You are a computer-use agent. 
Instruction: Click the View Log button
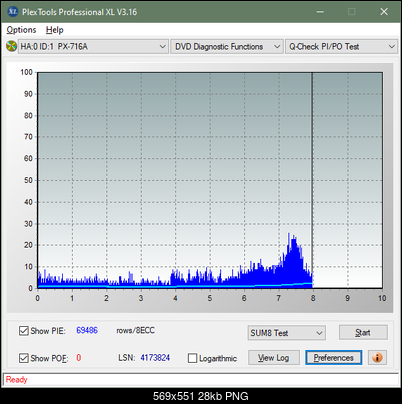274,358
